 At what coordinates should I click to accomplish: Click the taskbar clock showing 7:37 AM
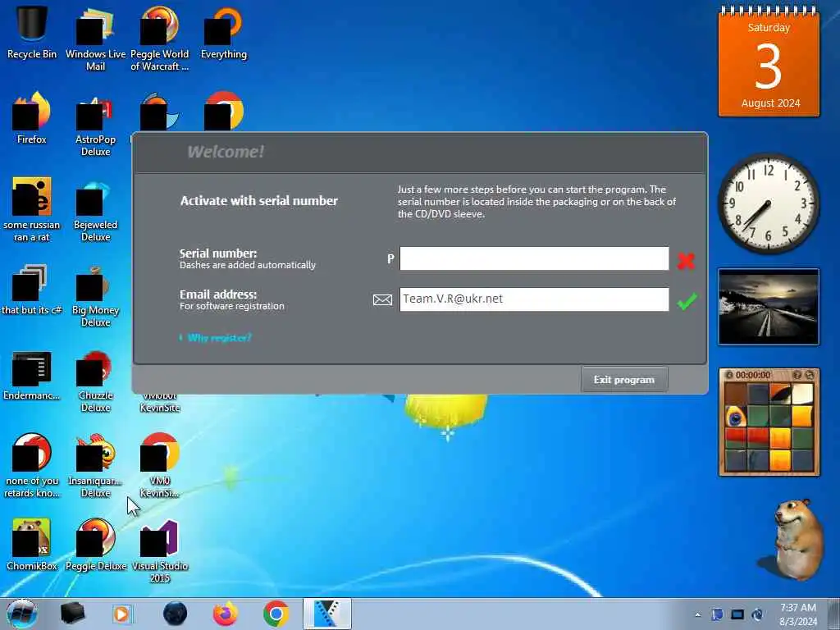(798, 614)
